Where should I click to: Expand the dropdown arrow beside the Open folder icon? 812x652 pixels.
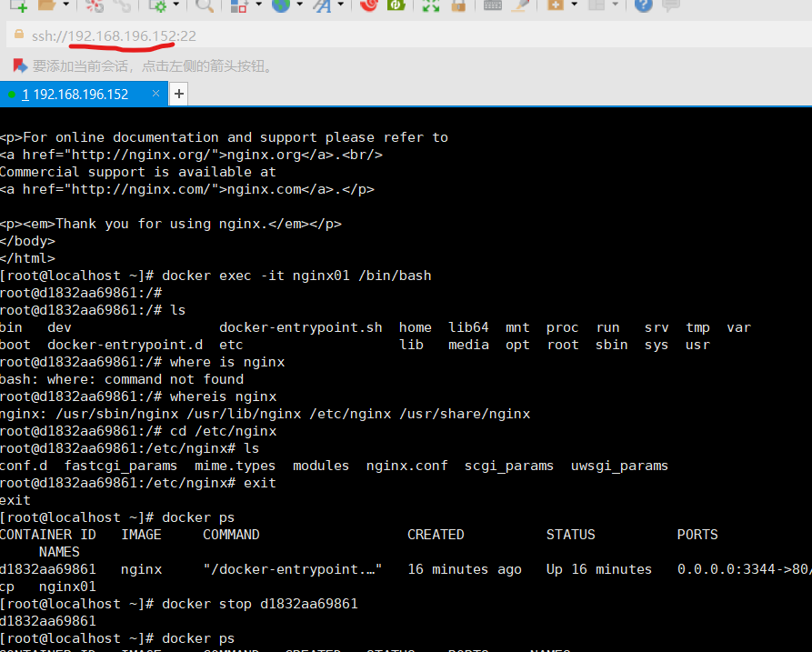(65, 5)
